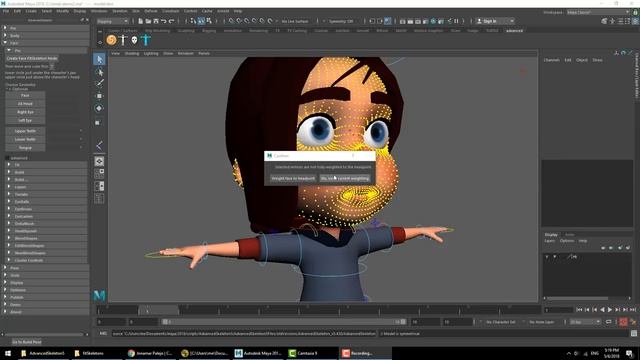Click the All Head geometry button
Viewport: 640px width, 360px height.
click(x=25, y=104)
